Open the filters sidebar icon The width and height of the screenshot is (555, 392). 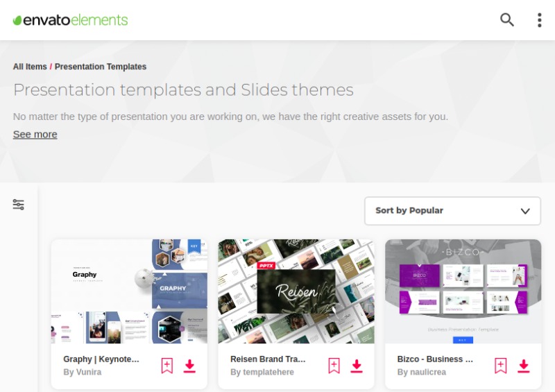click(19, 204)
